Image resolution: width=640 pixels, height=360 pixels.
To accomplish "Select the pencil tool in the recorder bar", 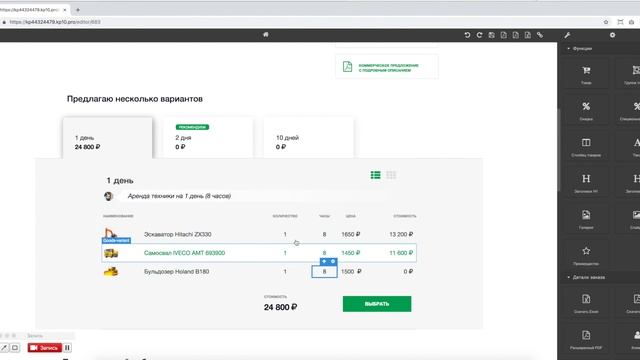I will click(x=4, y=348).
